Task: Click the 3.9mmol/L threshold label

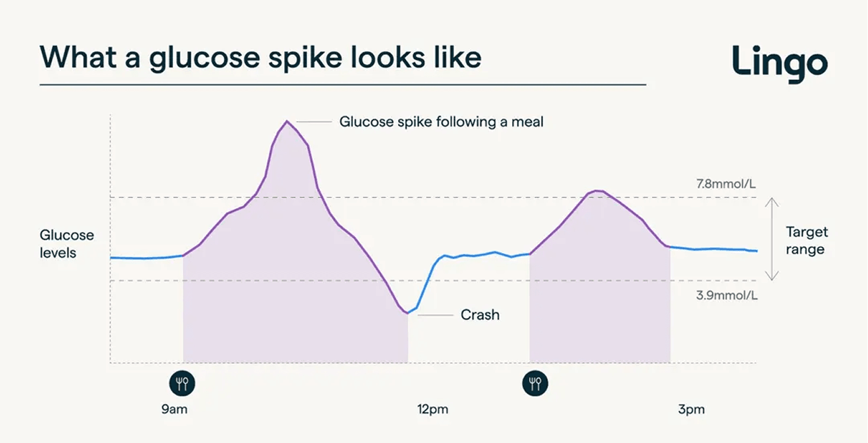Action: pos(727,295)
